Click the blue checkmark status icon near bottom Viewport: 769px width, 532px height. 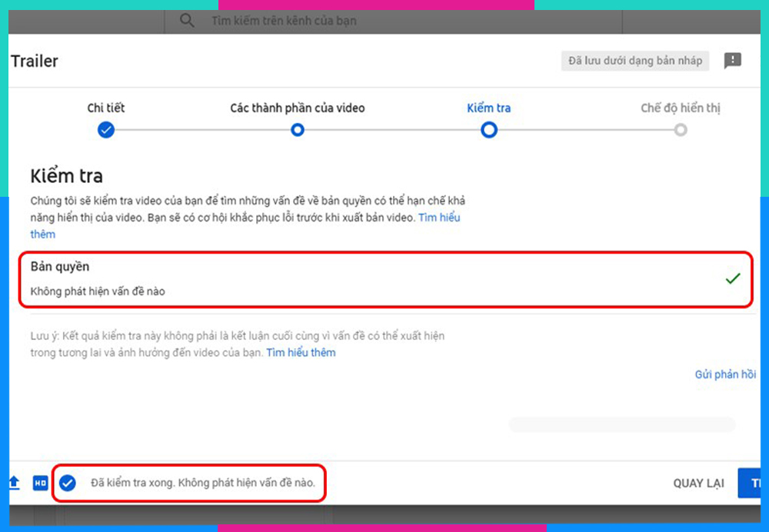click(68, 483)
